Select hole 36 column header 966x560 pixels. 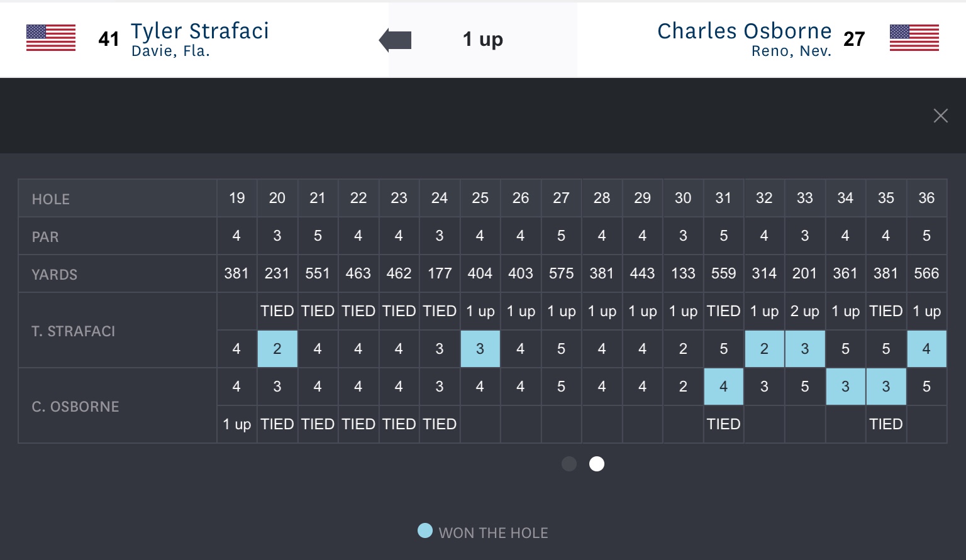pyautogui.click(x=926, y=199)
